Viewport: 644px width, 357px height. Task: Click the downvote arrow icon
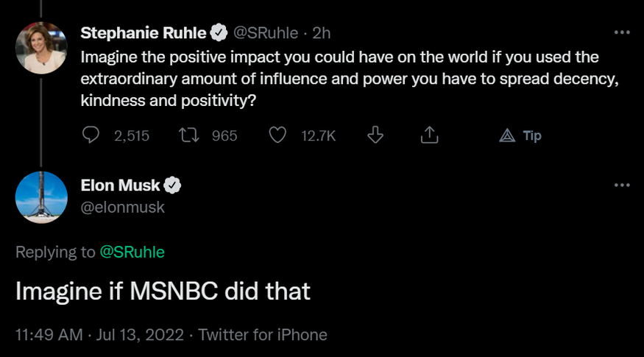375,135
